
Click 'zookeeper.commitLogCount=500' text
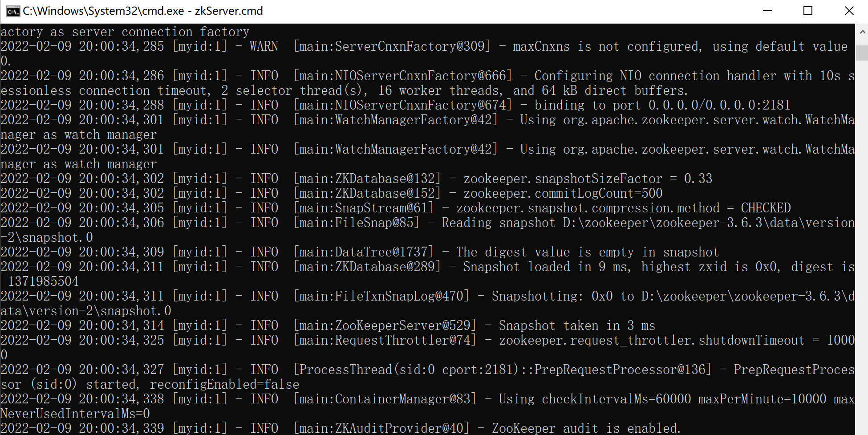[x=563, y=193]
